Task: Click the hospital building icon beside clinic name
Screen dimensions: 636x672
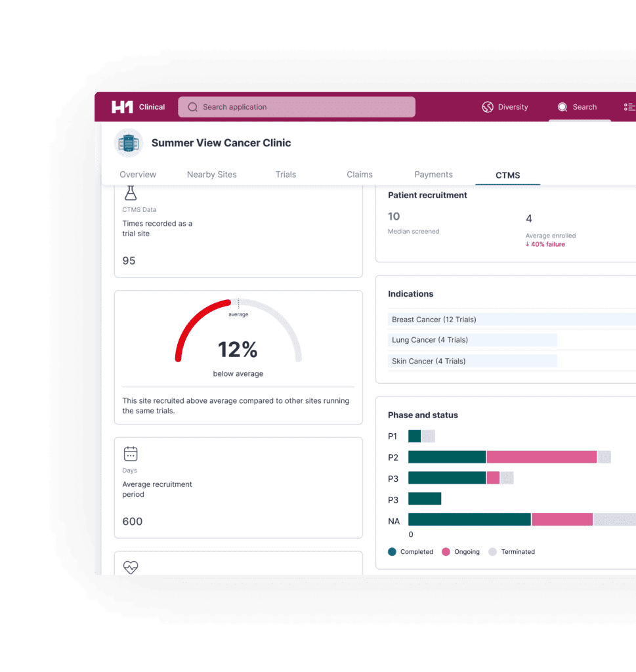Action: [128, 142]
